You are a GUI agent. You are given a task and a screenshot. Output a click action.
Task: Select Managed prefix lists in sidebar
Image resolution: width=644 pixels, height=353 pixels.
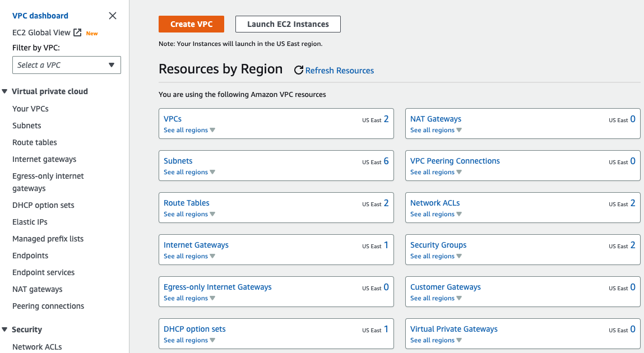click(x=48, y=239)
